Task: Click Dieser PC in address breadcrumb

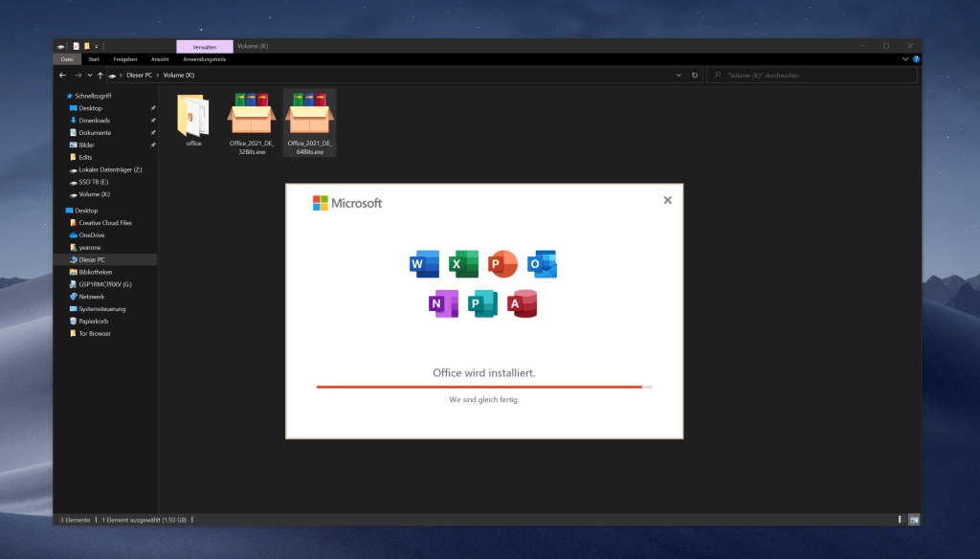Action: click(140, 75)
